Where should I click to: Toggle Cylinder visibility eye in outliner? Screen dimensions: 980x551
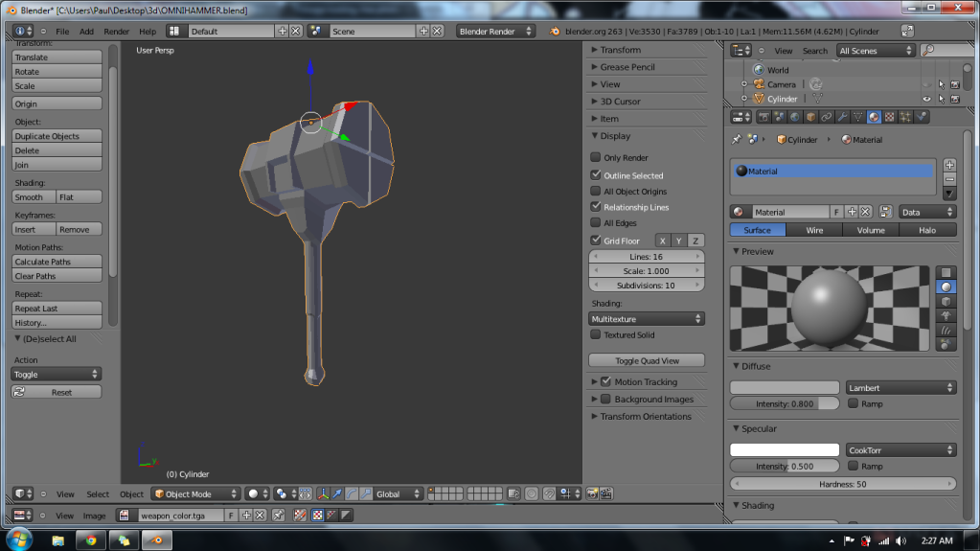[927, 99]
